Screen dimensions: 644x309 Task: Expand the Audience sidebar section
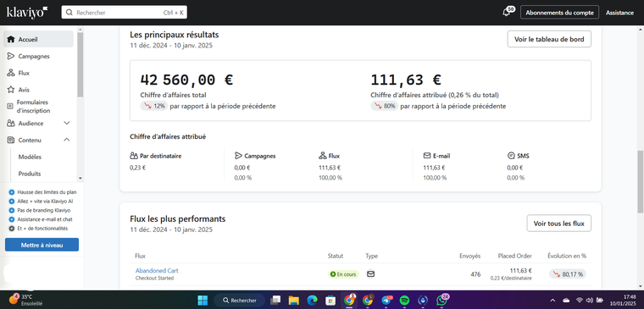pyautogui.click(x=67, y=123)
